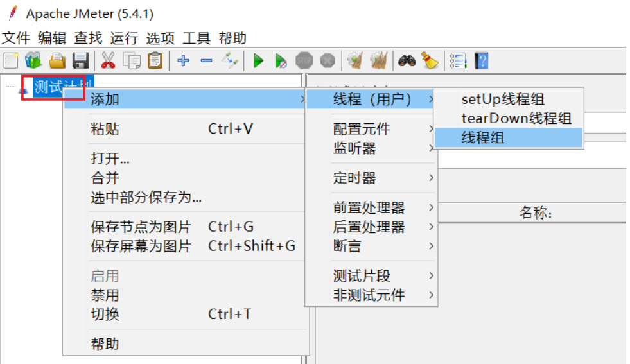Choose 合并 in the context menu
The width and height of the screenshot is (630, 364).
pyautogui.click(x=186, y=178)
